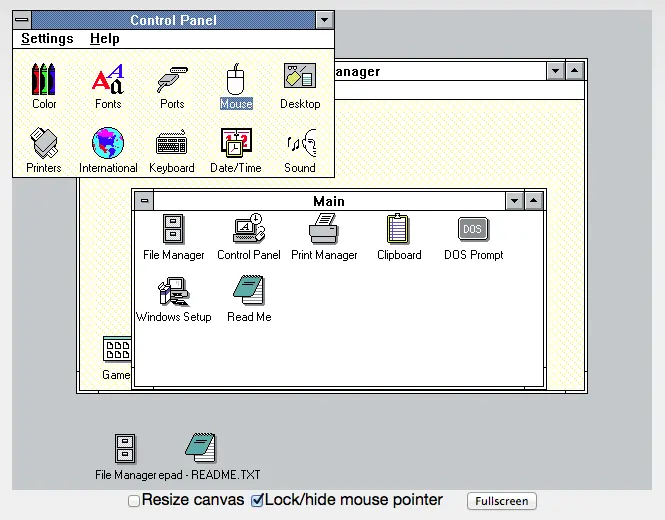Uncheck Lock/hide mouse pointer checkbox
665x520 pixels.
click(257, 501)
